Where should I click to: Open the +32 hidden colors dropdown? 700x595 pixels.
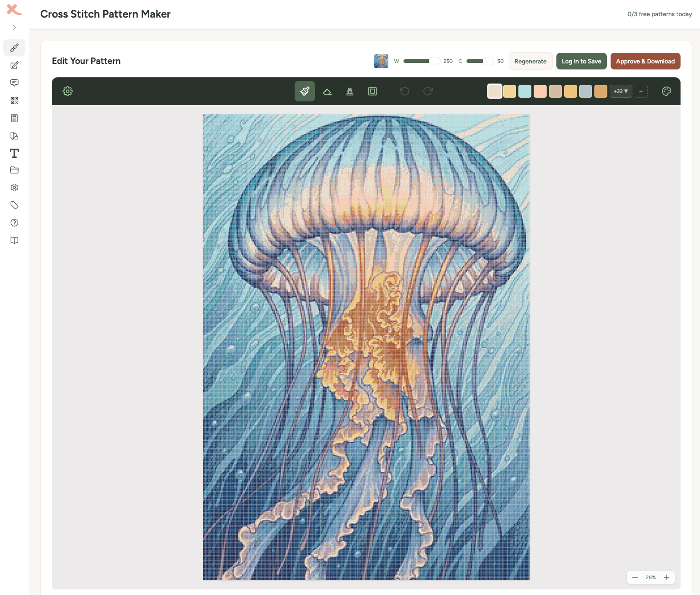coord(621,91)
